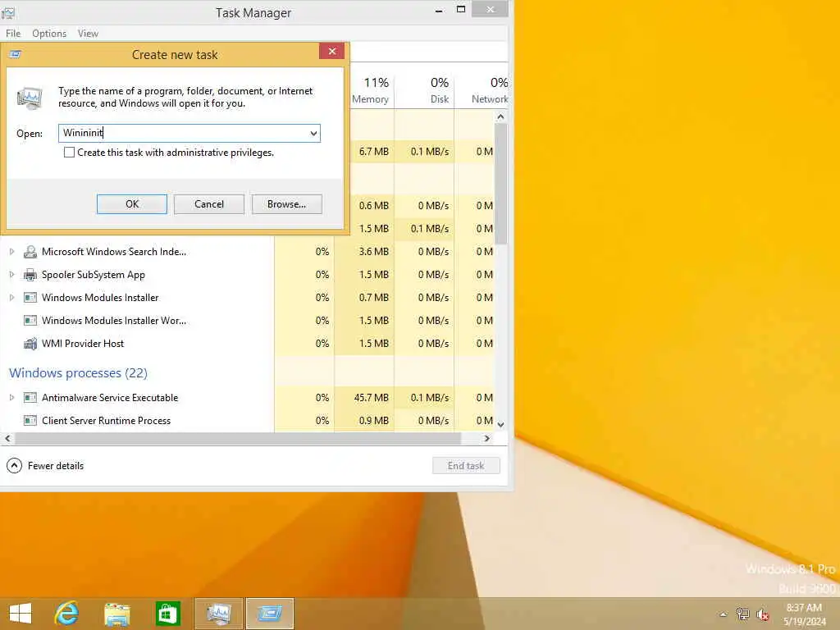The height and width of the screenshot is (630, 840).
Task: Select the Client Server Runtime Process name
Action: tap(106, 421)
